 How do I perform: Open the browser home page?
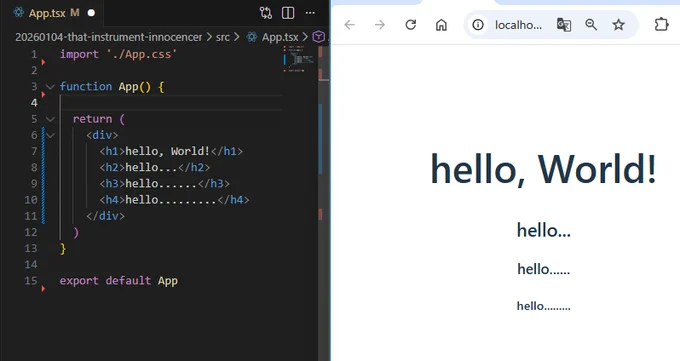click(441, 25)
